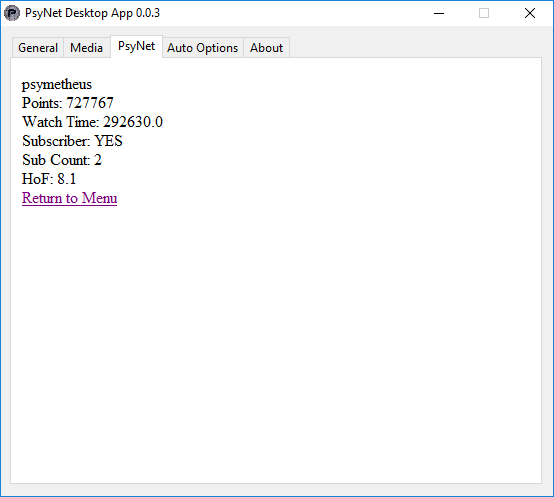
Task: Click the 727767 points value
Action: 90,103
